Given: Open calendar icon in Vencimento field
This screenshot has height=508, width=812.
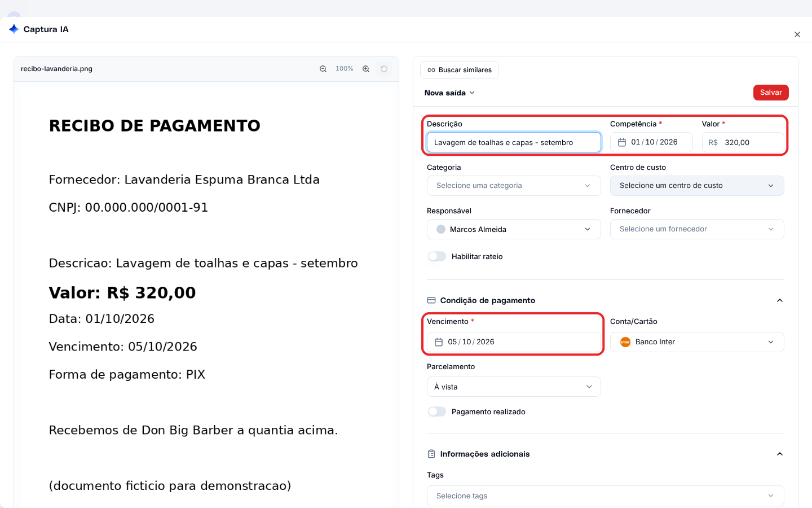Looking at the screenshot, I should pos(439,342).
